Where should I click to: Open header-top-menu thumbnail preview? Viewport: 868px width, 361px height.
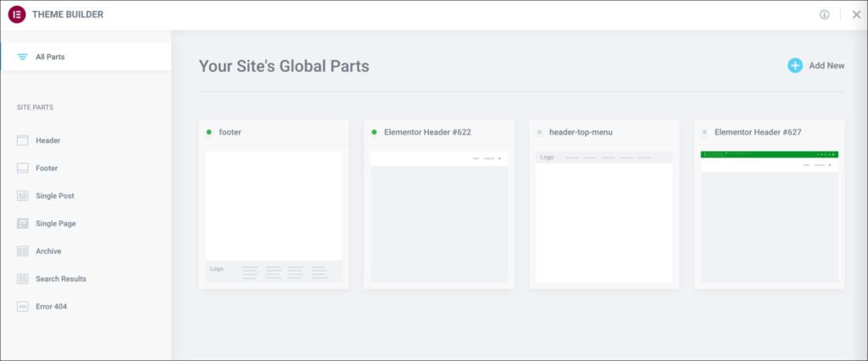604,217
